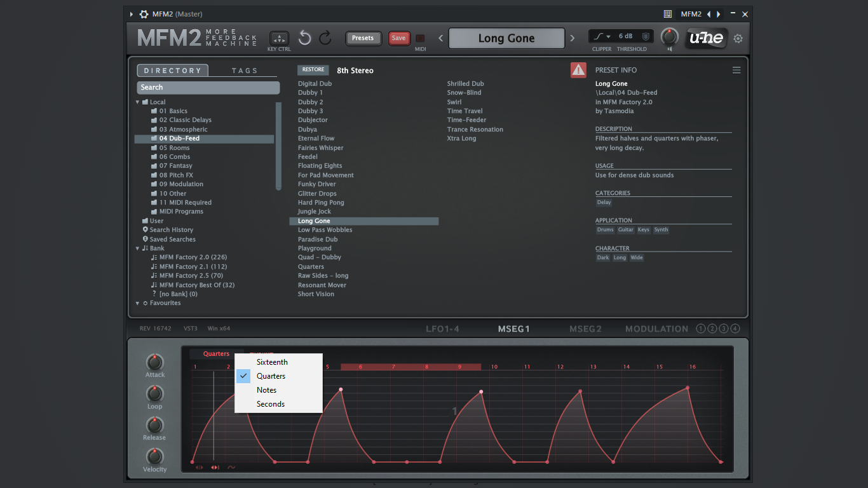Switch to the TAGS tab
Image resolution: width=868 pixels, height=488 pixels.
click(x=245, y=71)
